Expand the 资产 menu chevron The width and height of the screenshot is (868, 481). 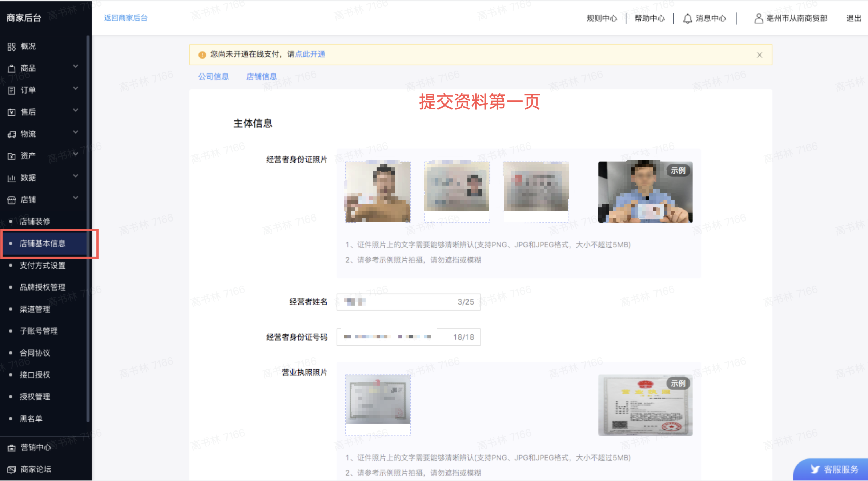pos(75,154)
